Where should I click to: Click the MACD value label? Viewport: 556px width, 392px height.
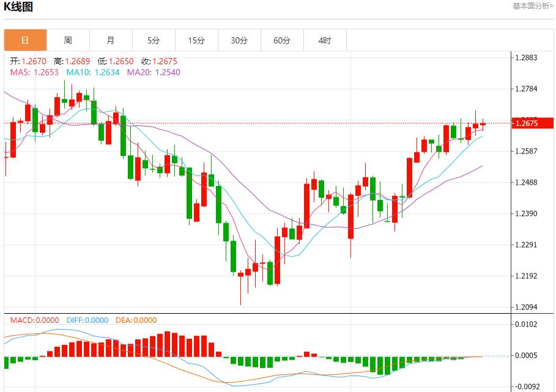tap(34, 320)
